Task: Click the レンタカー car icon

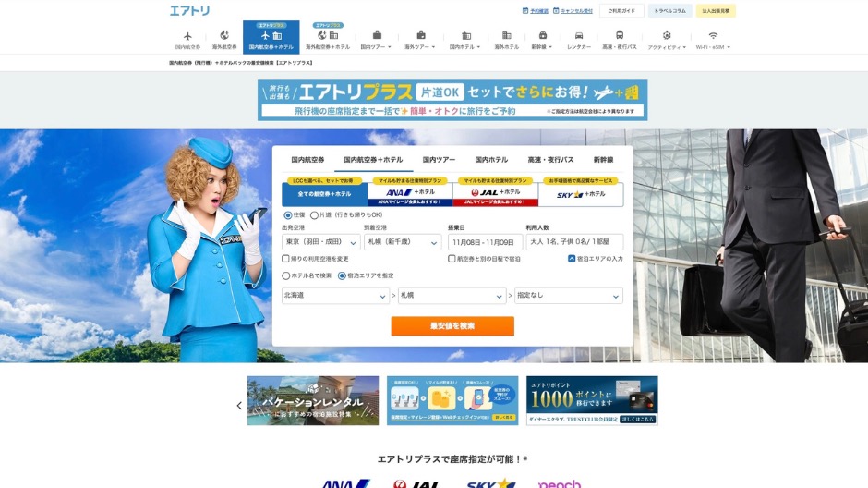Action: click(579, 36)
